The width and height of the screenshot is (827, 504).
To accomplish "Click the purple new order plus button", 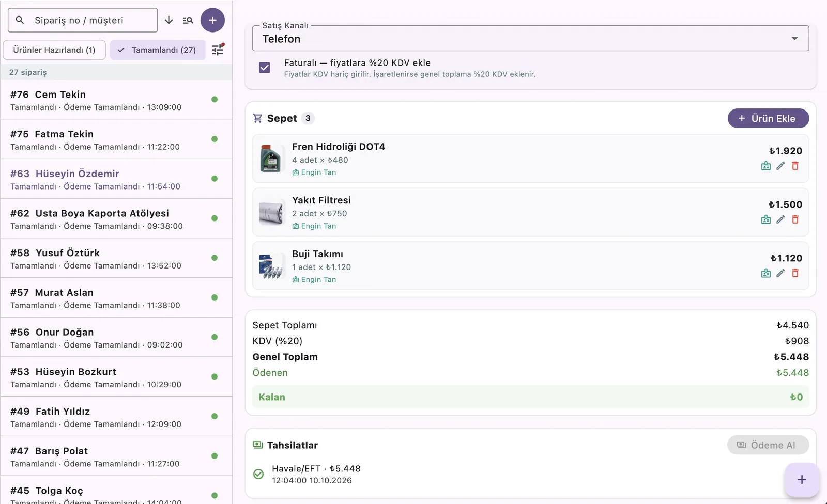I will [x=212, y=20].
